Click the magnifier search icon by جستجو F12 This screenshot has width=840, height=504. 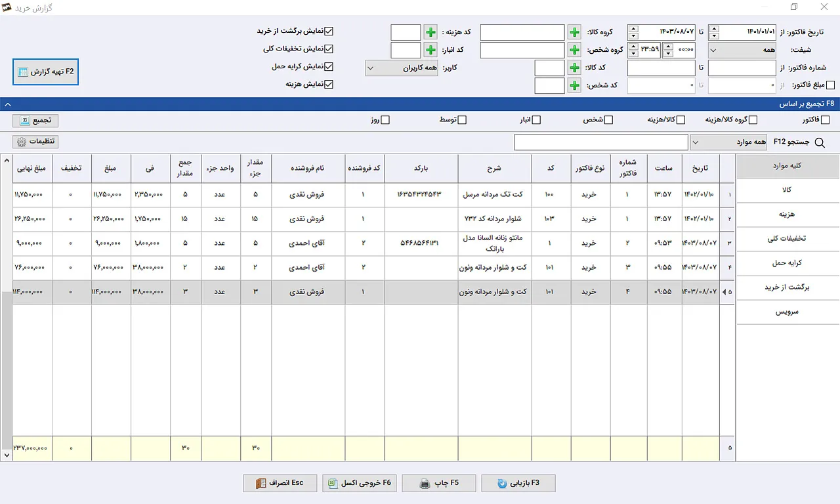click(x=820, y=142)
